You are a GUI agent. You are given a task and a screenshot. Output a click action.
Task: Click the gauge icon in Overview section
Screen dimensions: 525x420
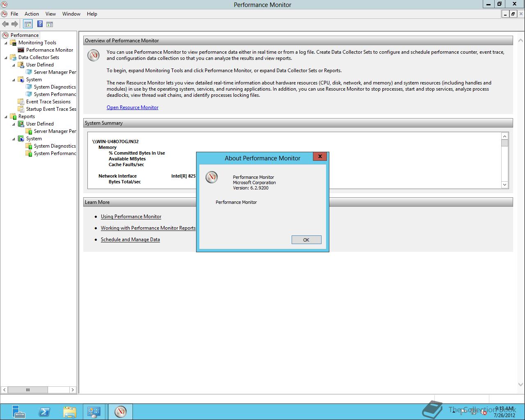point(94,55)
